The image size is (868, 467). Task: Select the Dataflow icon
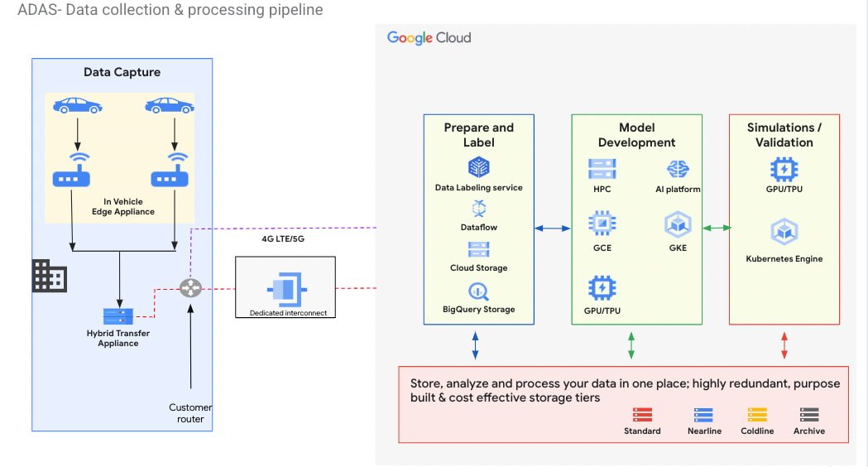tap(479, 209)
